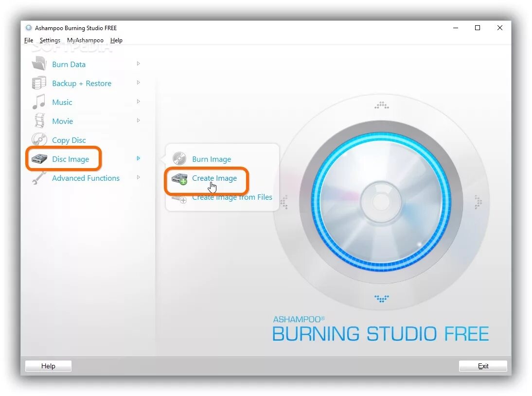The height and width of the screenshot is (396, 532).
Task: Open the Help menu in menu bar
Action: point(116,40)
